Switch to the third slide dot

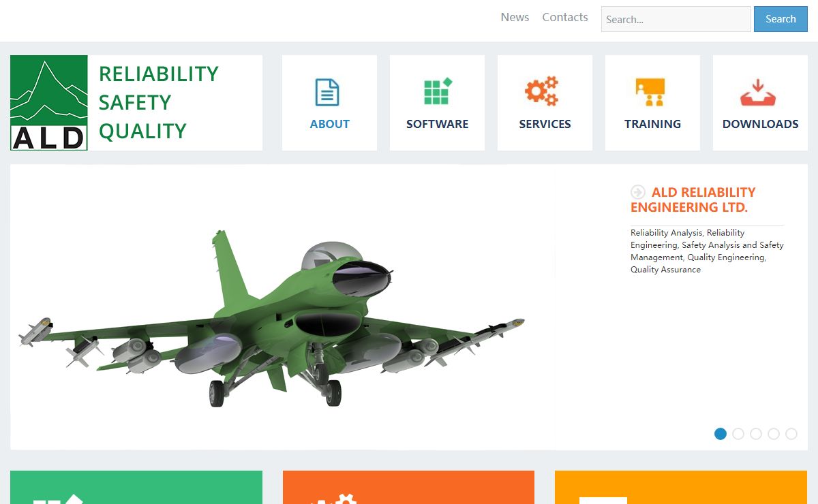(756, 434)
